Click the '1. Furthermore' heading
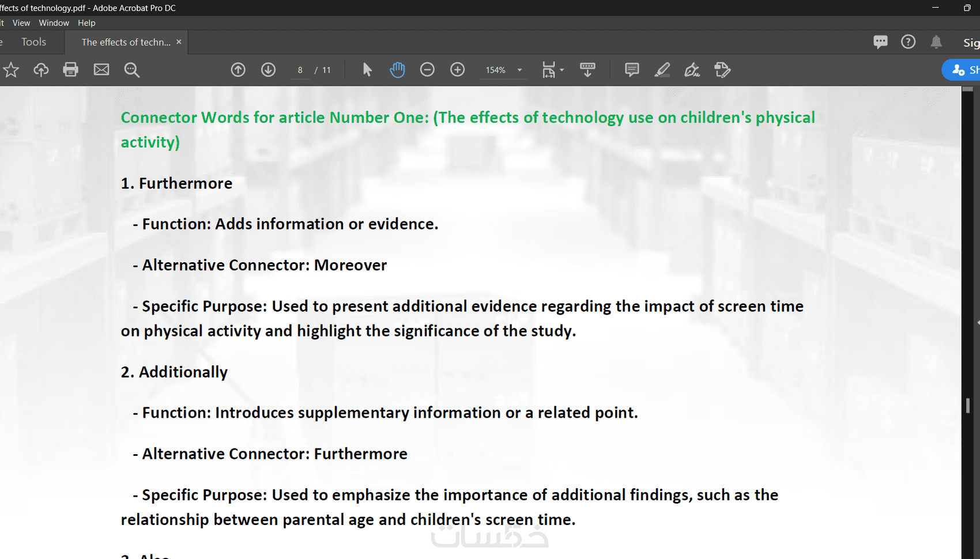The width and height of the screenshot is (980, 559). [176, 183]
